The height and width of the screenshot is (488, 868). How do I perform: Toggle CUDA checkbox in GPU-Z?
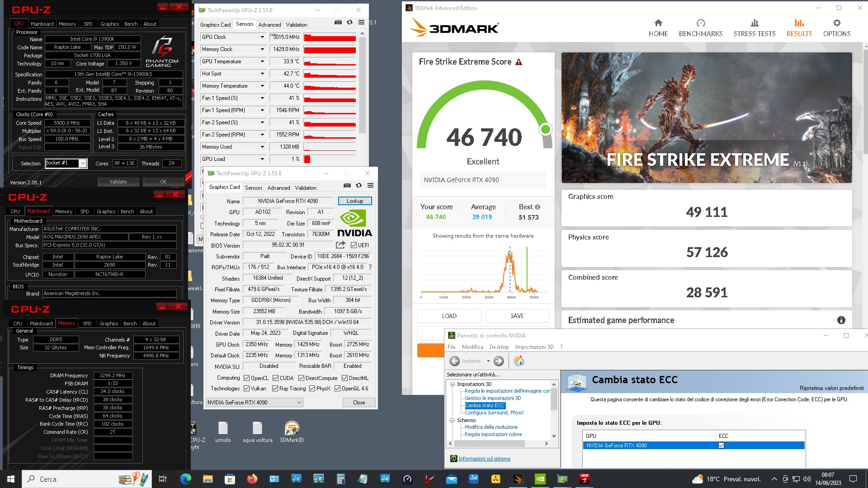(x=275, y=378)
